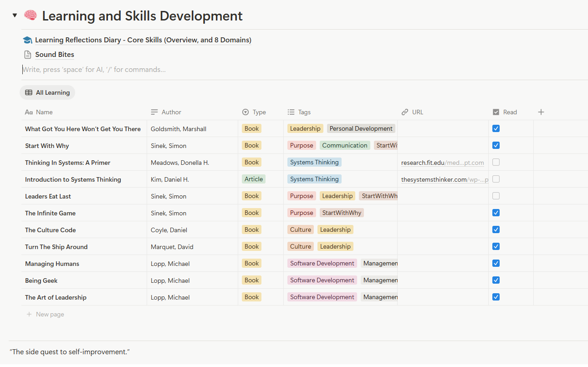
Task: Open the Learning Reflections Diary page link
Action: 143,40
